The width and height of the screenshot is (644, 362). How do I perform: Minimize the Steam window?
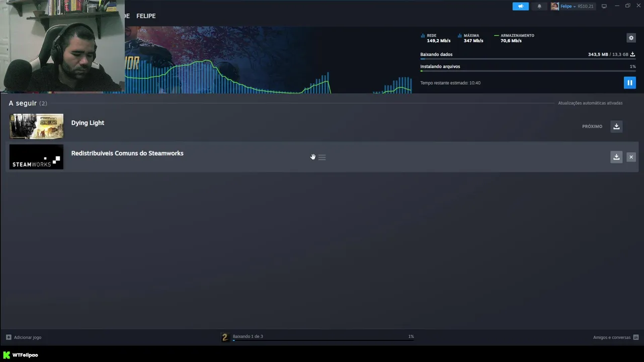(617, 6)
